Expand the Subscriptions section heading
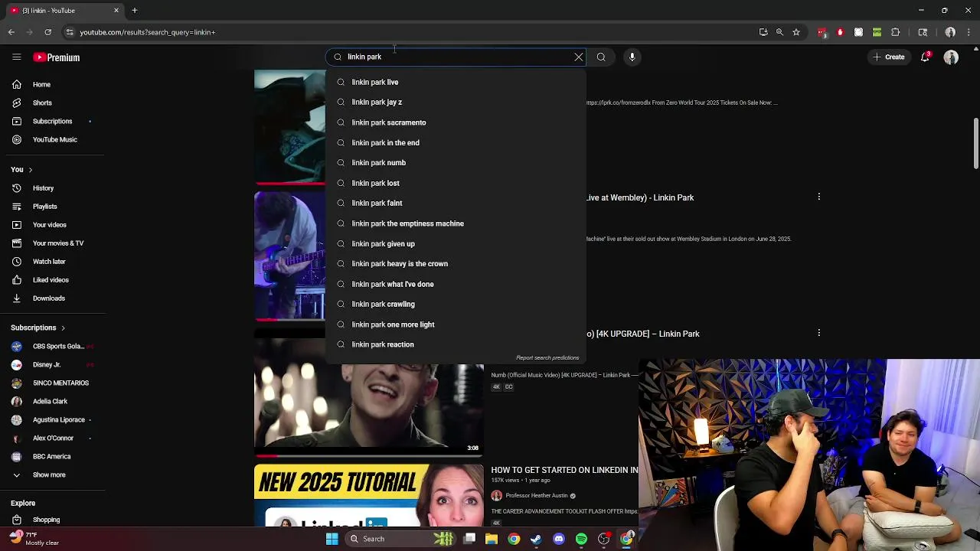The height and width of the screenshot is (551, 980). 38,328
